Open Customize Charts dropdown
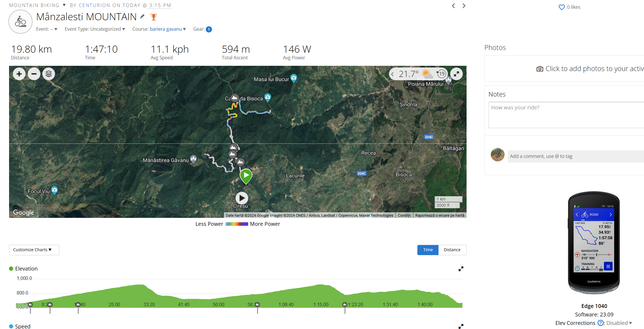644x329 pixels. (x=34, y=250)
